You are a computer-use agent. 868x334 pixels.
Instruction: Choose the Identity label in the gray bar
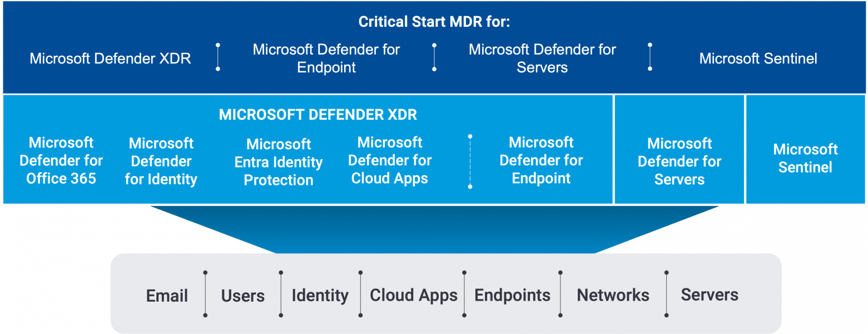point(320,296)
